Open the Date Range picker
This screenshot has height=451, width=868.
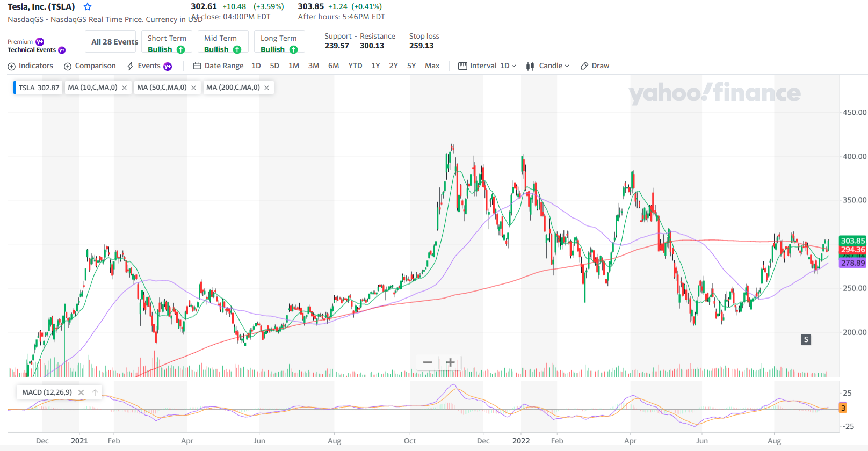(x=219, y=66)
